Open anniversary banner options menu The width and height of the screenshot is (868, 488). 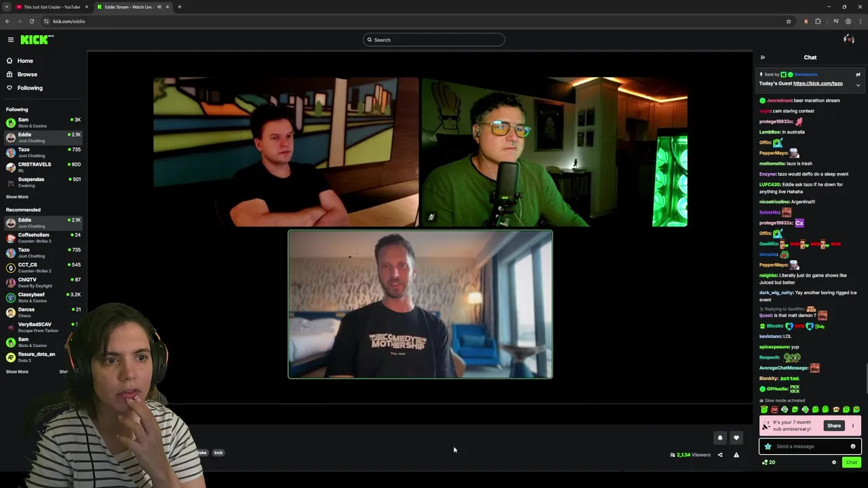853,426
